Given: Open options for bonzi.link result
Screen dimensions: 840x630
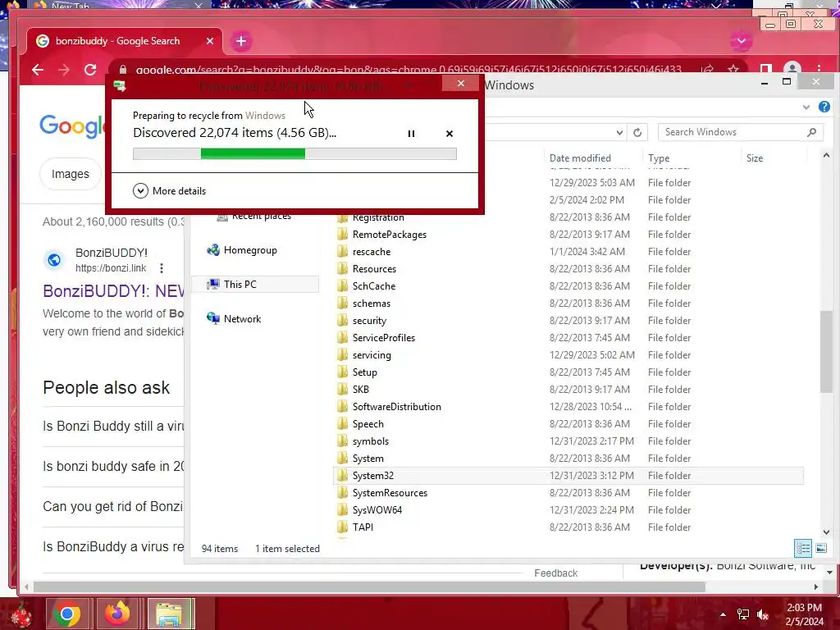Looking at the screenshot, I should click(x=162, y=268).
